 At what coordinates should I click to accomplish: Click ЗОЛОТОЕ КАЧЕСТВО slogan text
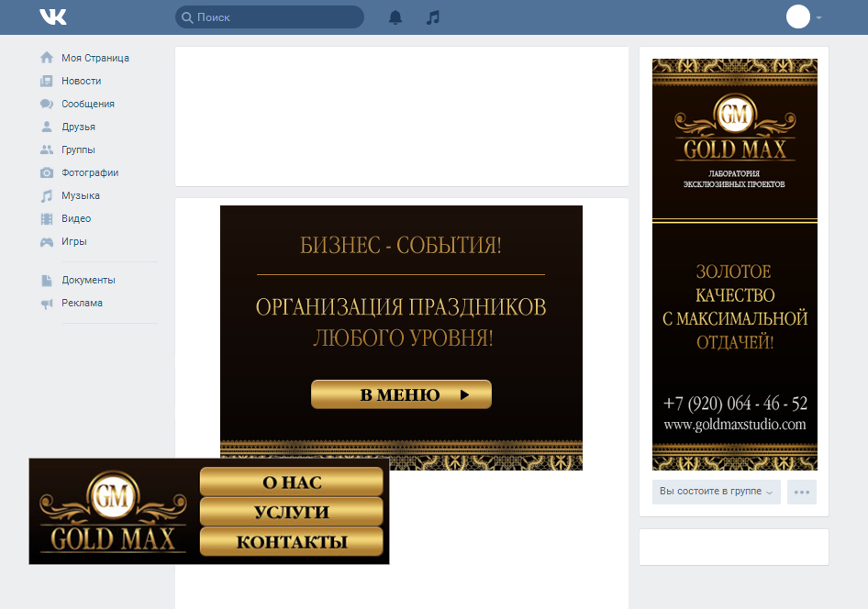[735, 283]
